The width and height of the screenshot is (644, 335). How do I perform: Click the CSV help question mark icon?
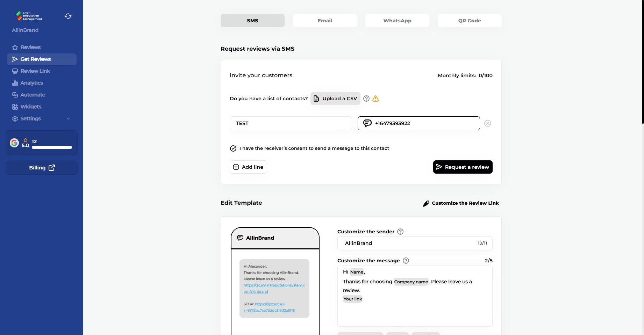366,99
